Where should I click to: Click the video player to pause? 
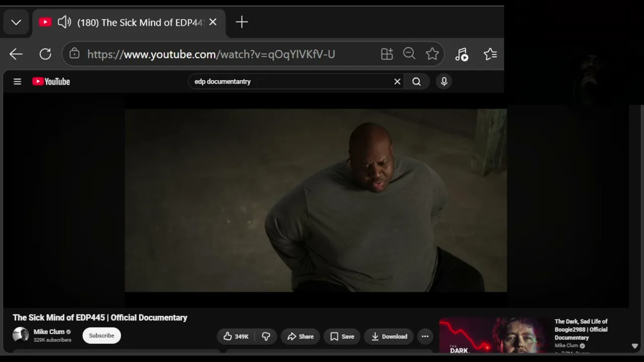click(315, 200)
